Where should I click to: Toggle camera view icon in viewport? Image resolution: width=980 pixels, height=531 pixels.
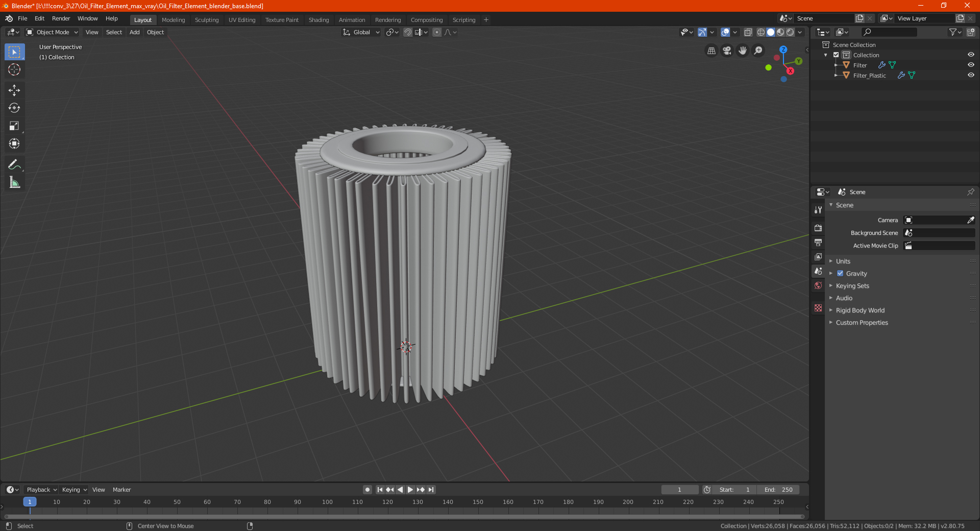coord(727,51)
